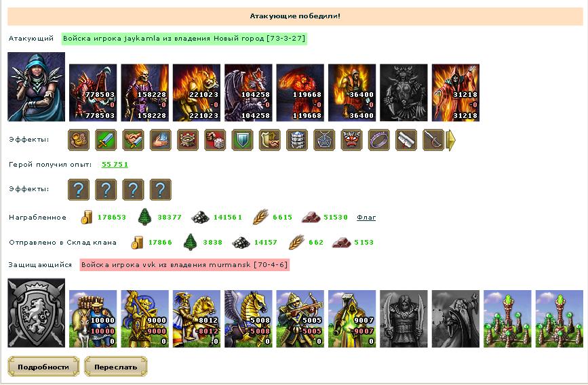Select the scythe effect icon
The image size is (588, 385).
433,140
